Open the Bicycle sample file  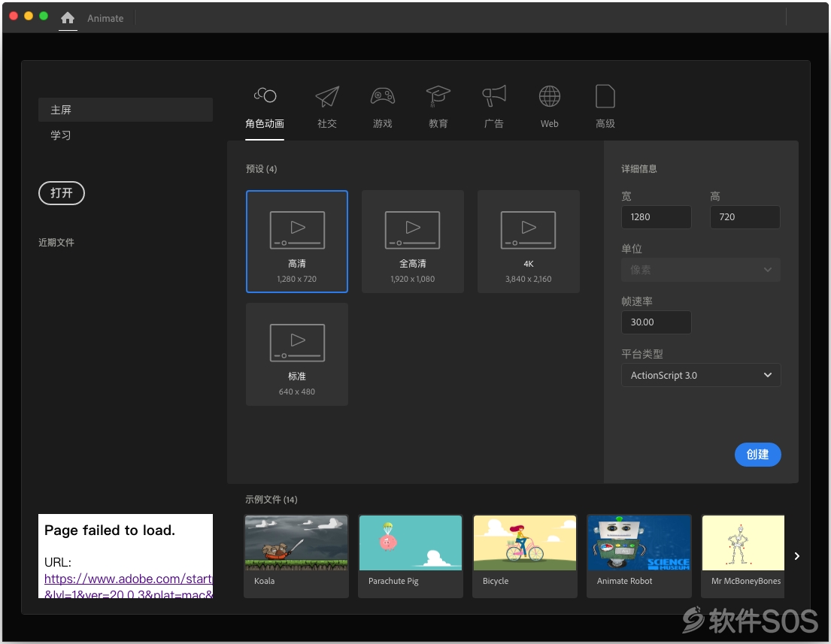pos(525,556)
